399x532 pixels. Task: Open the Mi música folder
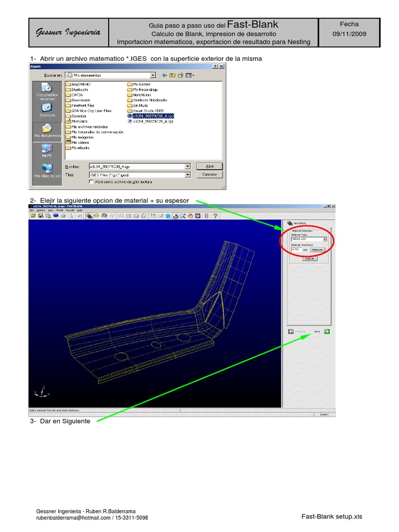(76, 121)
